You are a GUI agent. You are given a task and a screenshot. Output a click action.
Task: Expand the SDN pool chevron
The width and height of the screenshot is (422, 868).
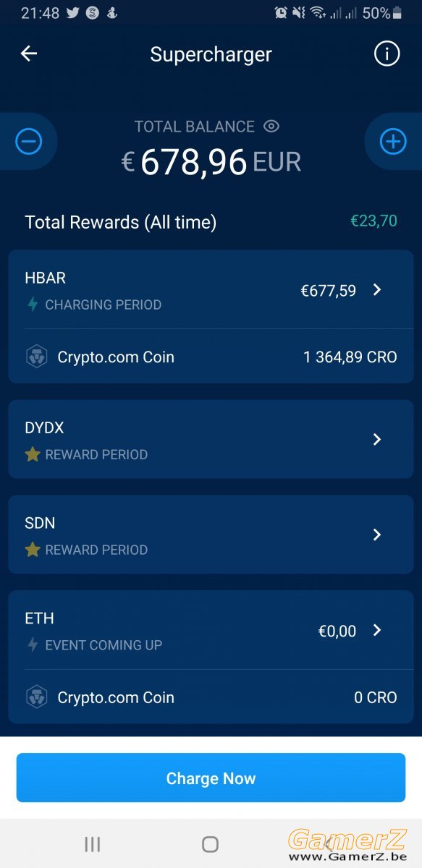(376, 535)
